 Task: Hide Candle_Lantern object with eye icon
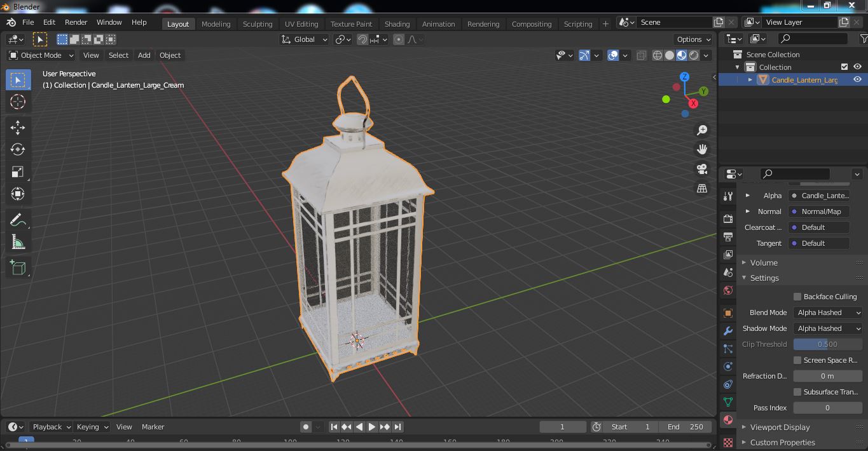[x=857, y=79]
